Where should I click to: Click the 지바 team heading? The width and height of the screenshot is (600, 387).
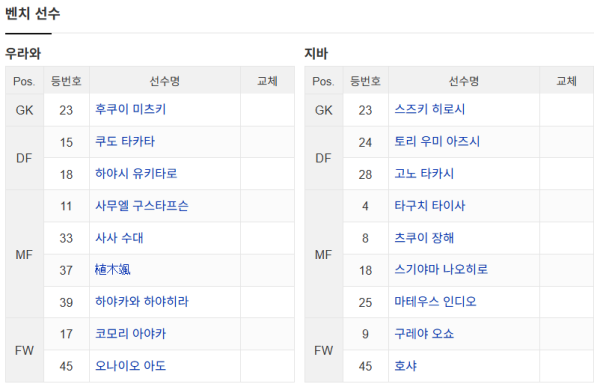pos(316,53)
